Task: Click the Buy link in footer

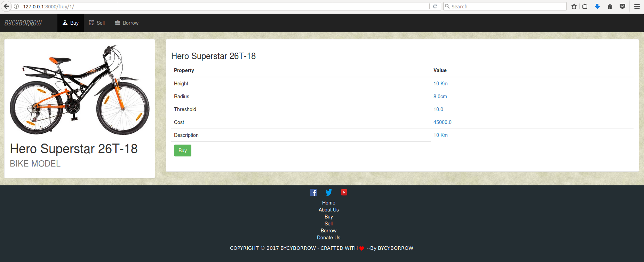Action: tap(329, 217)
